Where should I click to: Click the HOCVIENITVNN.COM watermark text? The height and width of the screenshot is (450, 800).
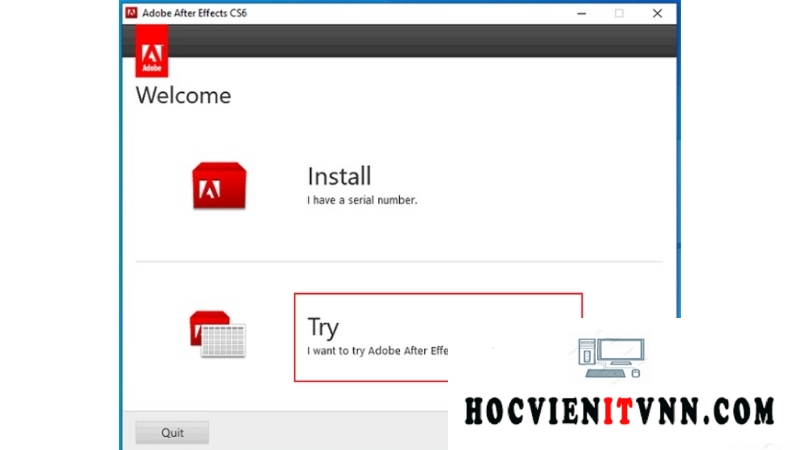(x=619, y=411)
